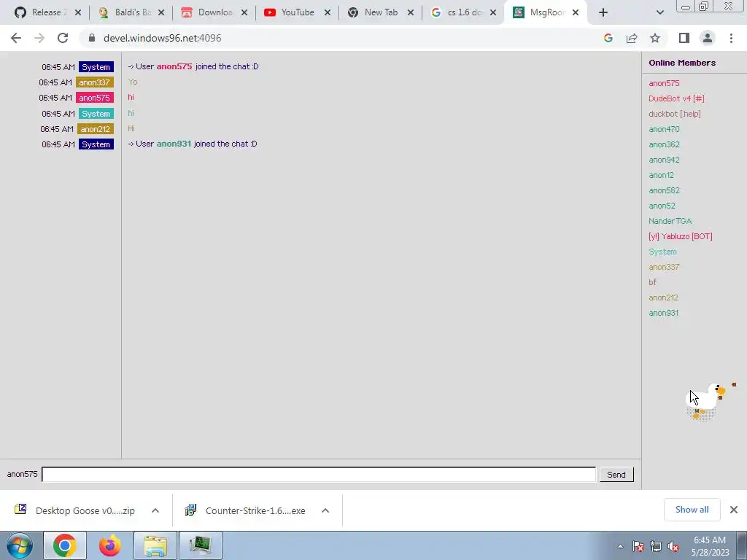
Task: Open the Chrome side panel icon
Action: point(684,38)
